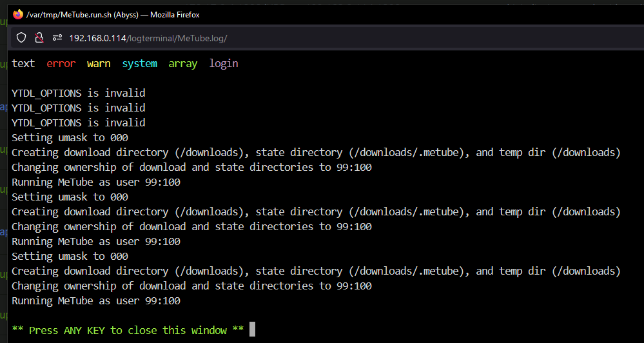Open site permissions icon in address bar
Screen dimensions: 644x343
coord(57,38)
